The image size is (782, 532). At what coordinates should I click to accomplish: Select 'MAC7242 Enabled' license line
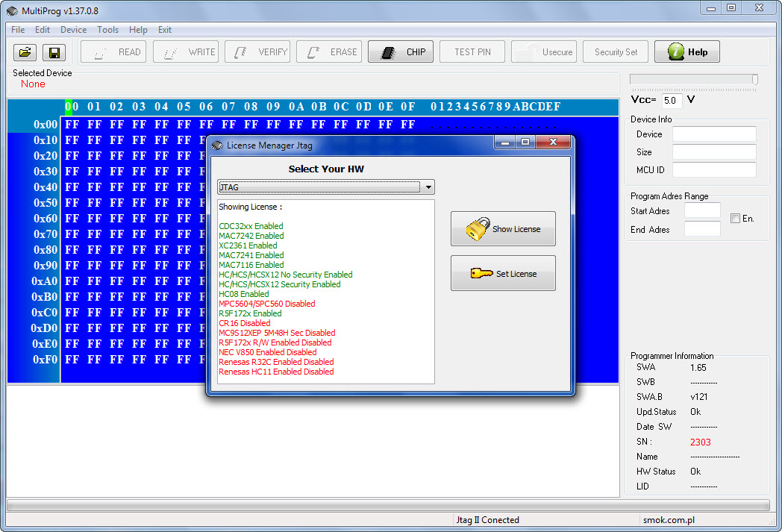pos(251,236)
